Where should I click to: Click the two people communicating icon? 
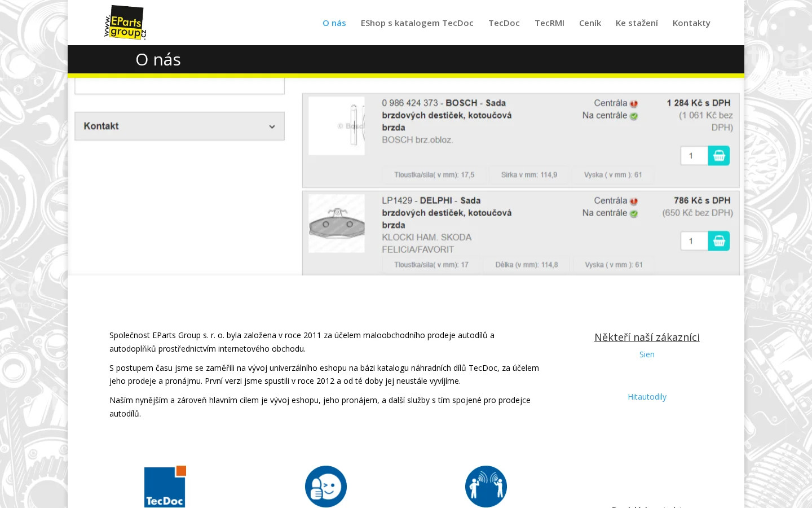tap(486, 487)
